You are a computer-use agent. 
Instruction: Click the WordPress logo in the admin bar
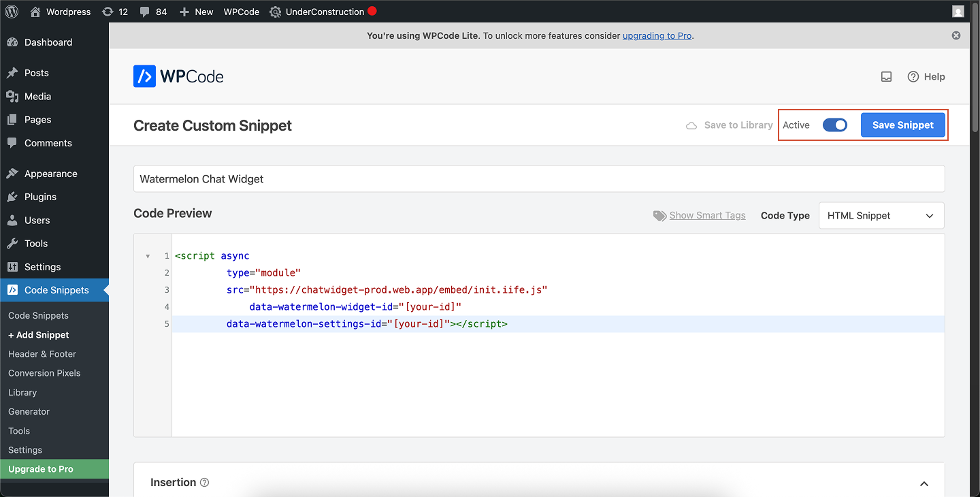(x=11, y=11)
